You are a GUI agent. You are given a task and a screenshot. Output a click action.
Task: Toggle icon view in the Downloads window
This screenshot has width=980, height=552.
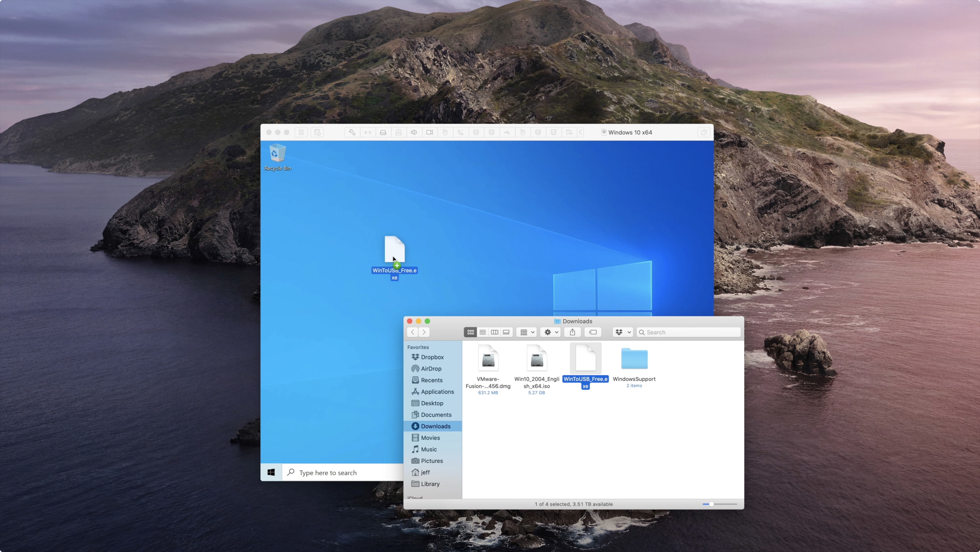(471, 332)
